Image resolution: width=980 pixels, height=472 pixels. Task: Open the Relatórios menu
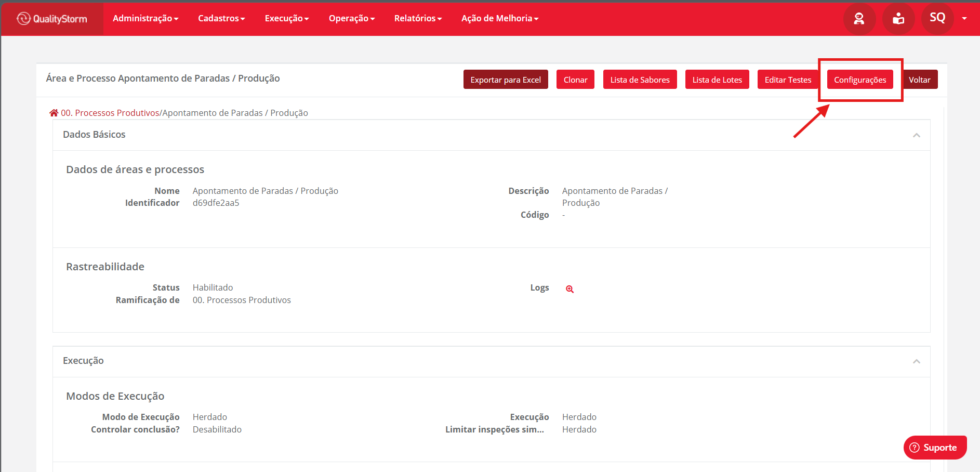pos(418,18)
